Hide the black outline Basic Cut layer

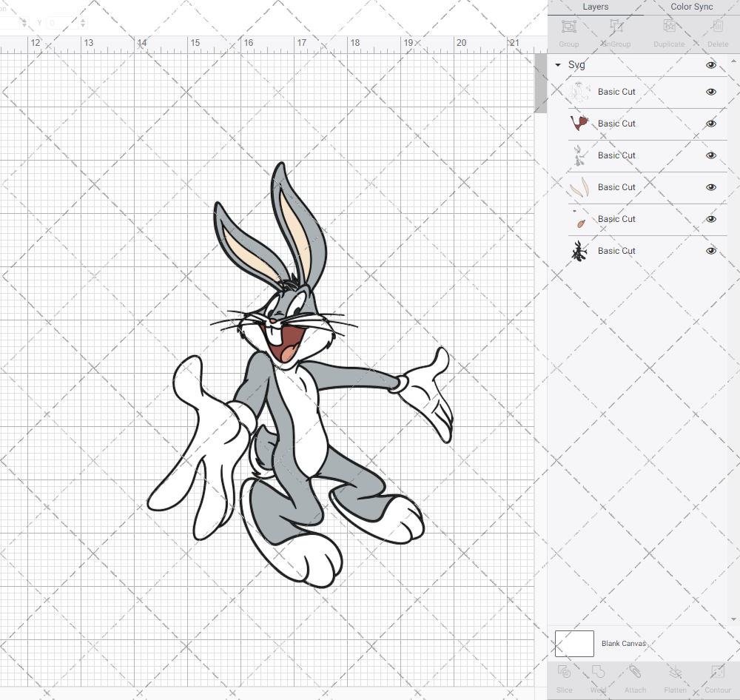point(710,251)
